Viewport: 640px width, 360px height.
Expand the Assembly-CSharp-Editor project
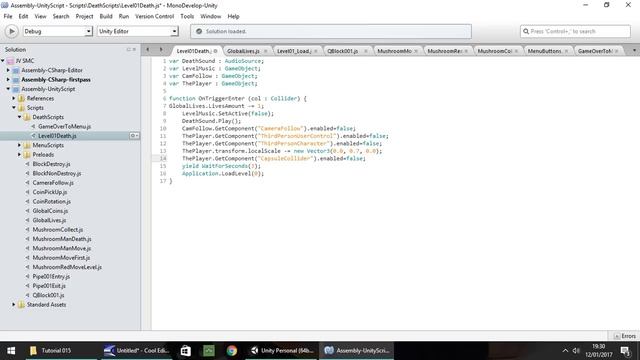[x=8, y=70]
